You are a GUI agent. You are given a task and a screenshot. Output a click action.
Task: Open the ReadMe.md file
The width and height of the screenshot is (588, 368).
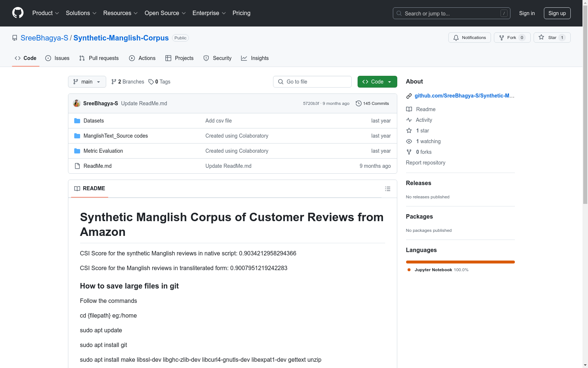[97, 166]
